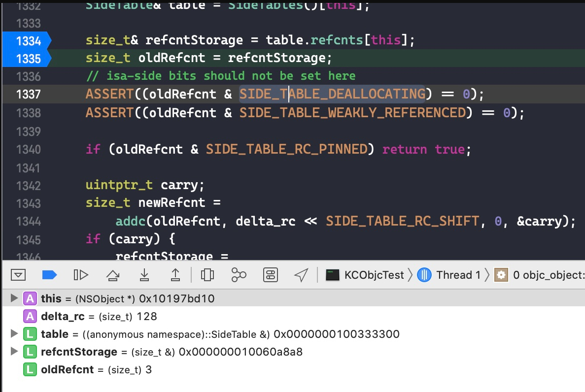This screenshot has width=585, height=392.
Task: Click the purple A icon beside delta_rc
Action: click(30, 316)
